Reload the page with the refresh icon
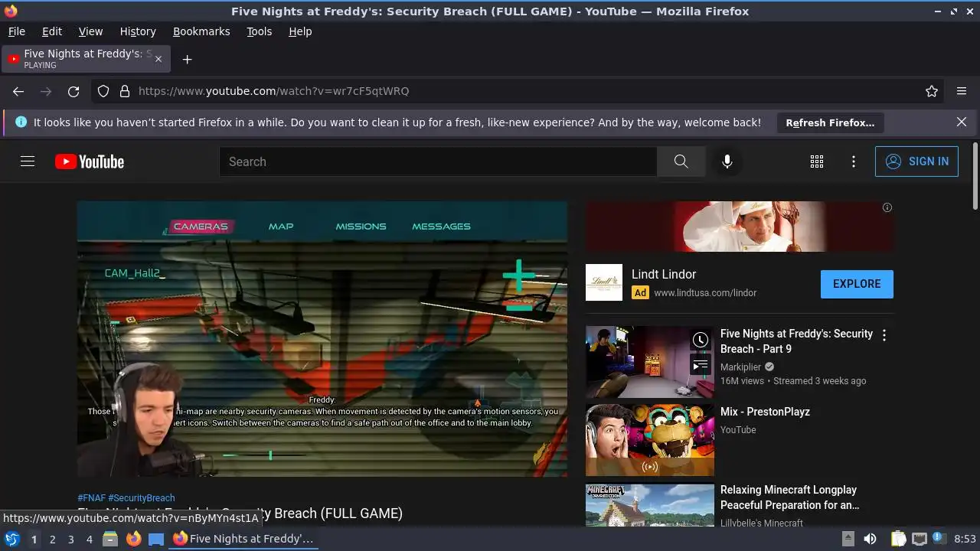Screen dimensions: 980x551 73,91
